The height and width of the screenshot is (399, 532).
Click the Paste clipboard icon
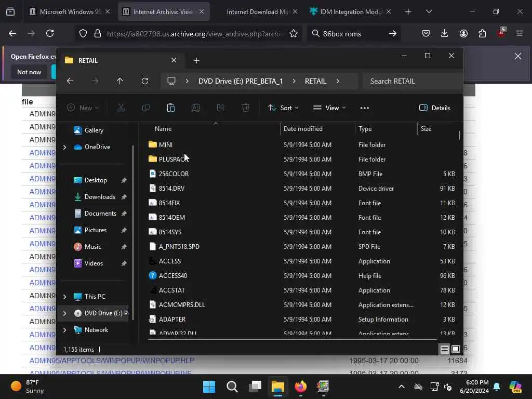click(x=170, y=108)
